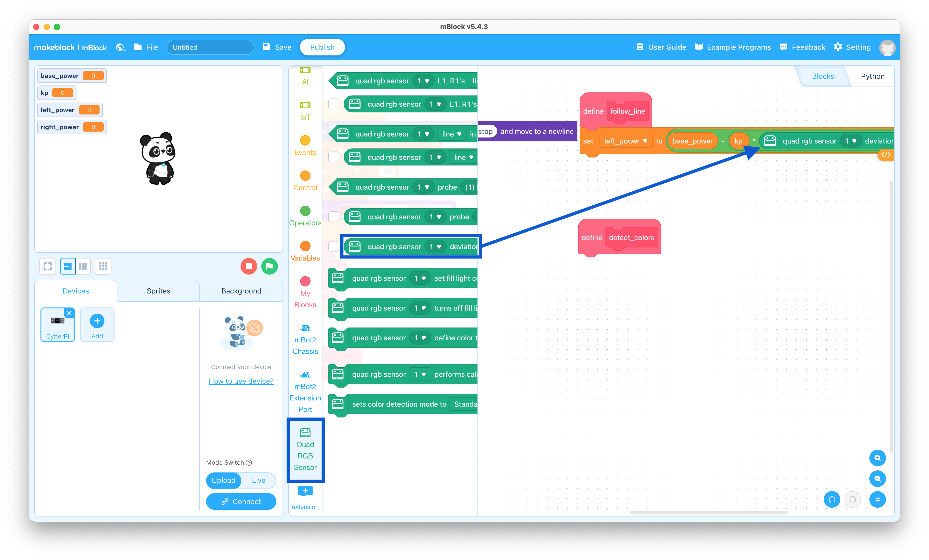929x560 pixels.
Task: Select the large stage layout
Action: coord(68,267)
